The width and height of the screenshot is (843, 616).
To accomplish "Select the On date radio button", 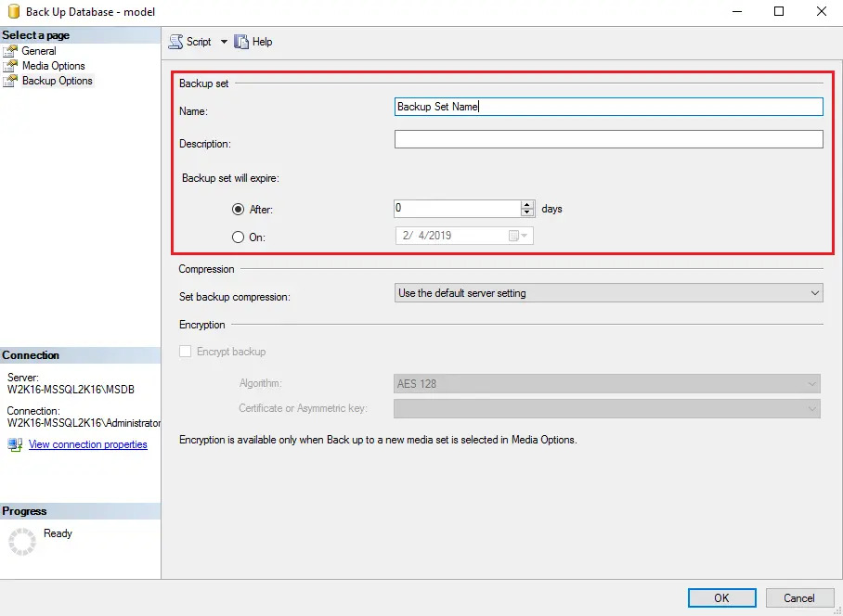I will [x=239, y=237].
